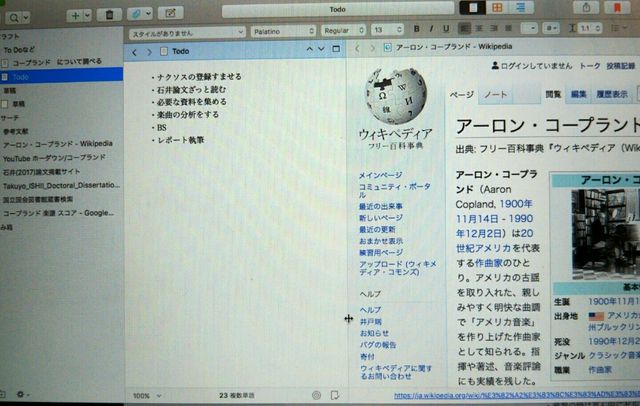Viewport: 640px width, 406px height.
Task: Click the 最近の出来事 sidebar link
Action: pyautogui.click(x=381, y=206)
